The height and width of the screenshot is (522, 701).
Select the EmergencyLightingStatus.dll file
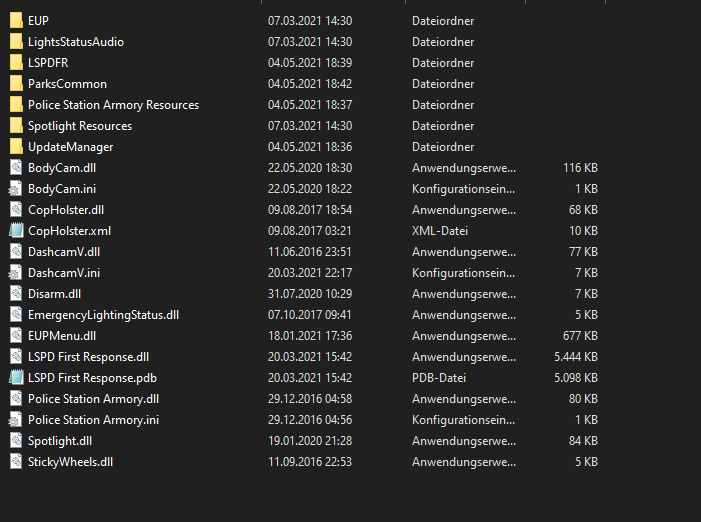click(x=103, y=315)
